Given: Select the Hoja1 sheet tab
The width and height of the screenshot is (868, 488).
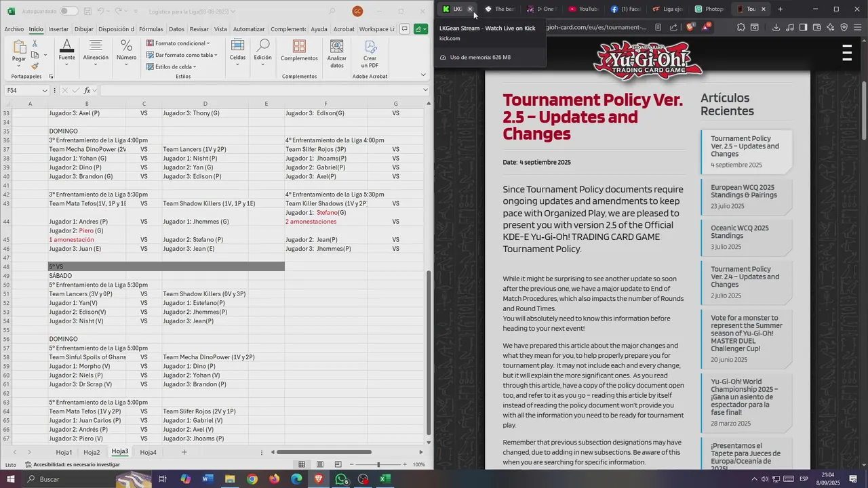Looking at the screenshot, I should [x=64, y=452].
